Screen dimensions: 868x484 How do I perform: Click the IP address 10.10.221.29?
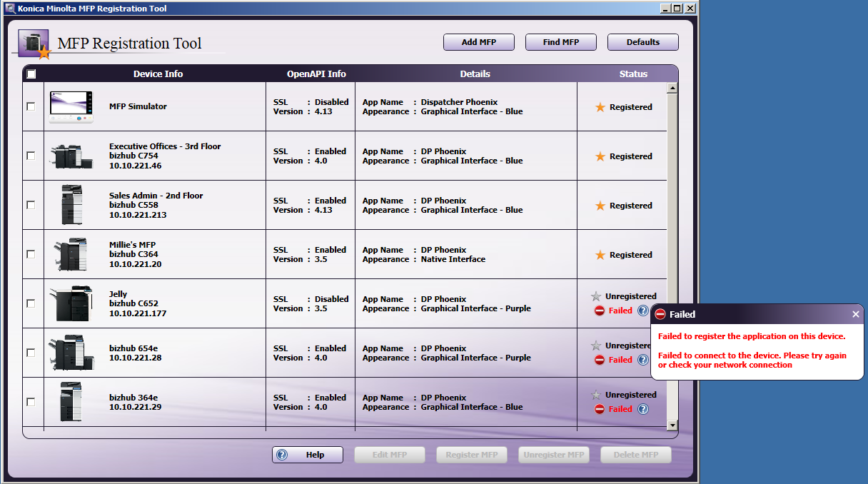pyautogui.click(x=136, y=407)
